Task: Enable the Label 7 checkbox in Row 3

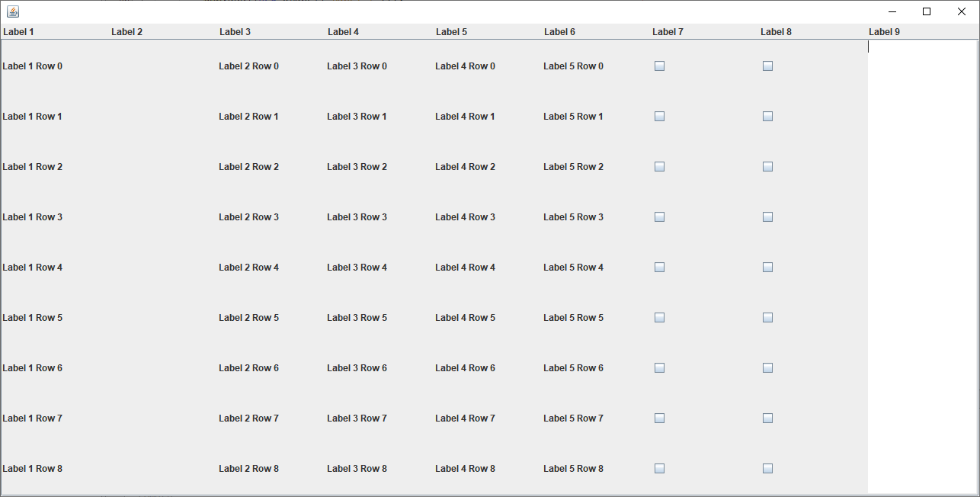Action: (660, 217)
